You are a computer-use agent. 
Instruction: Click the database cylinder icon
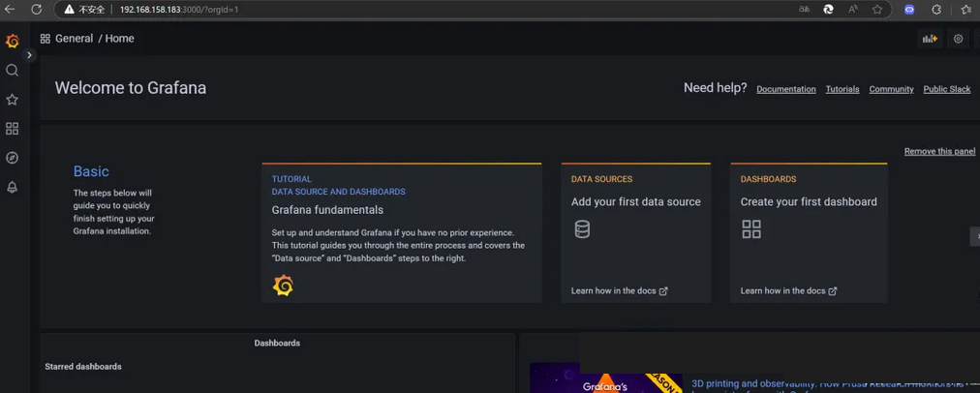tap(582, 229)
